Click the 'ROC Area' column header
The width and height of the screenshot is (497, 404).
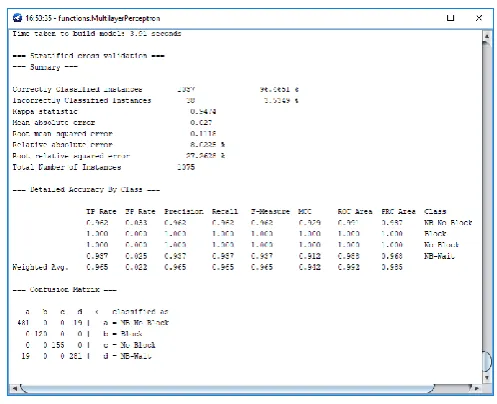click(x=355, y=211)
